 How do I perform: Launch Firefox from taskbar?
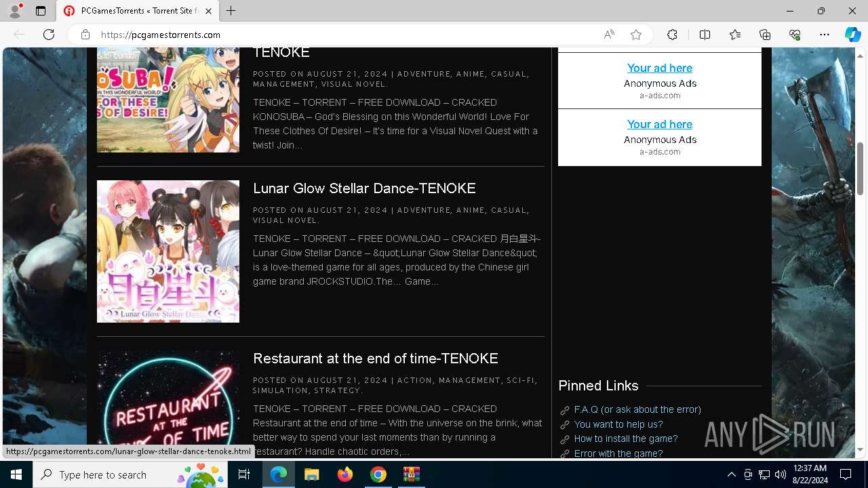click(x=345, y=474)
